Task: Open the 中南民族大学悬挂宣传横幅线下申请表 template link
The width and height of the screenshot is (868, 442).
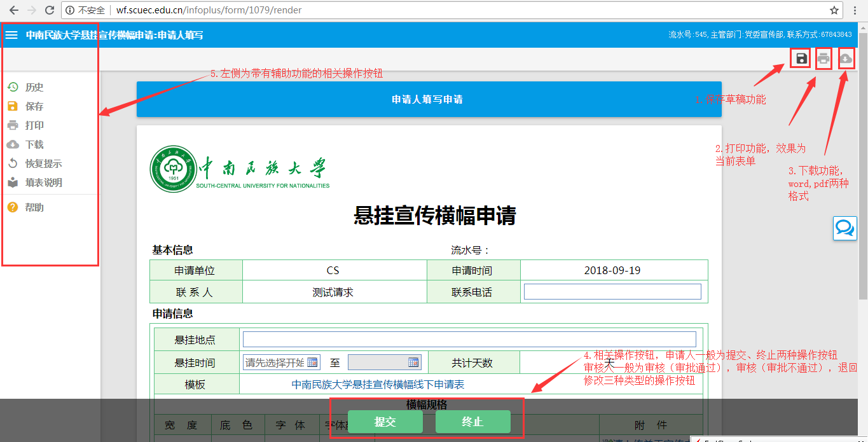Action: tap(378, 385)
